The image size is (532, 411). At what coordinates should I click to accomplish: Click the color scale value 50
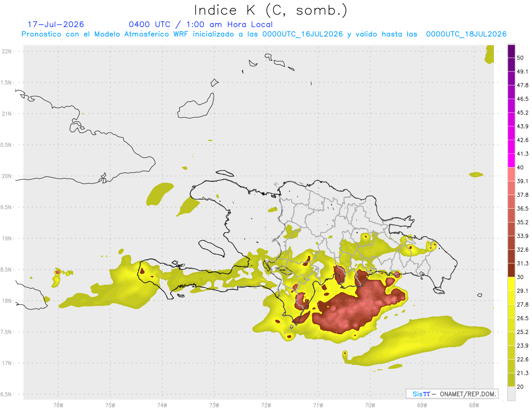520,58
